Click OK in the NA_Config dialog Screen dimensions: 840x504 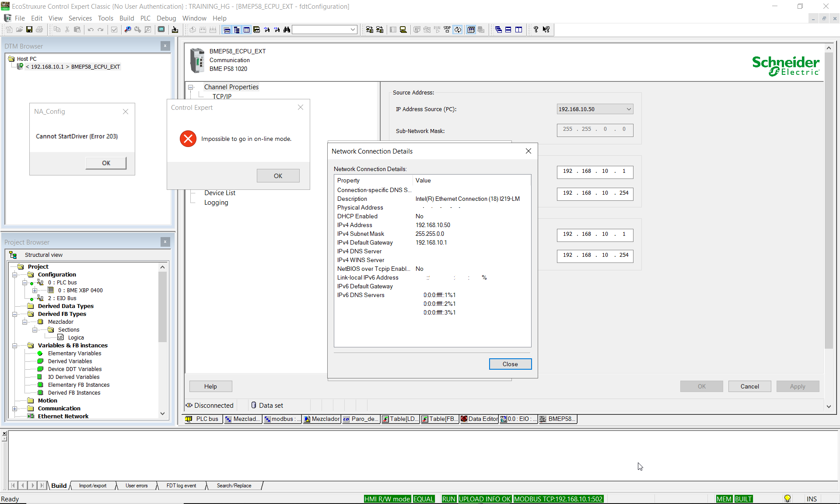point(106,163)
